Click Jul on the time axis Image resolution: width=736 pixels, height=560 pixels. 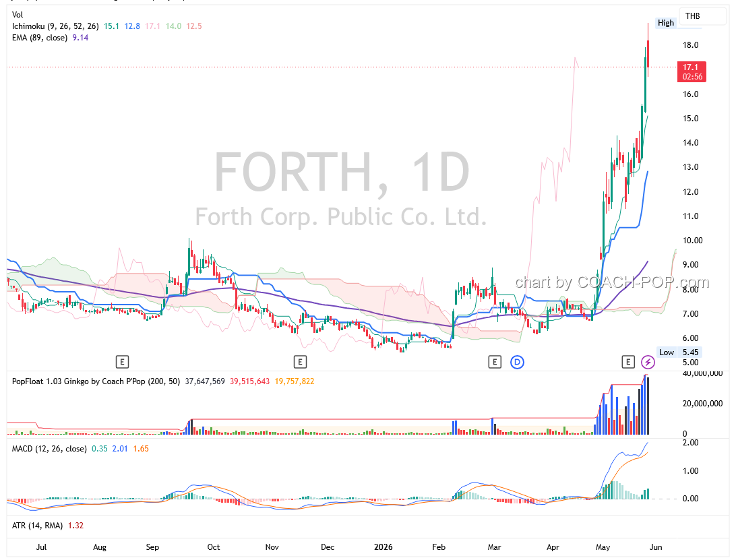[41, 547]
